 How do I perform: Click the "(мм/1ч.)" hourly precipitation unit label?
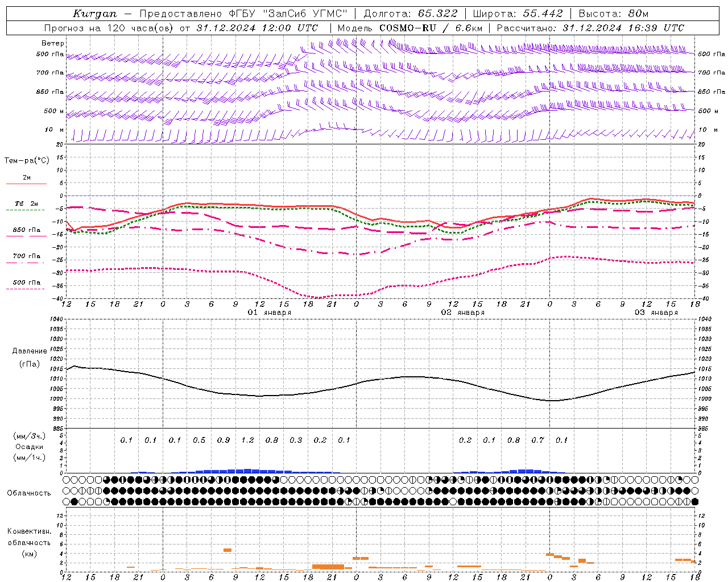30,458
